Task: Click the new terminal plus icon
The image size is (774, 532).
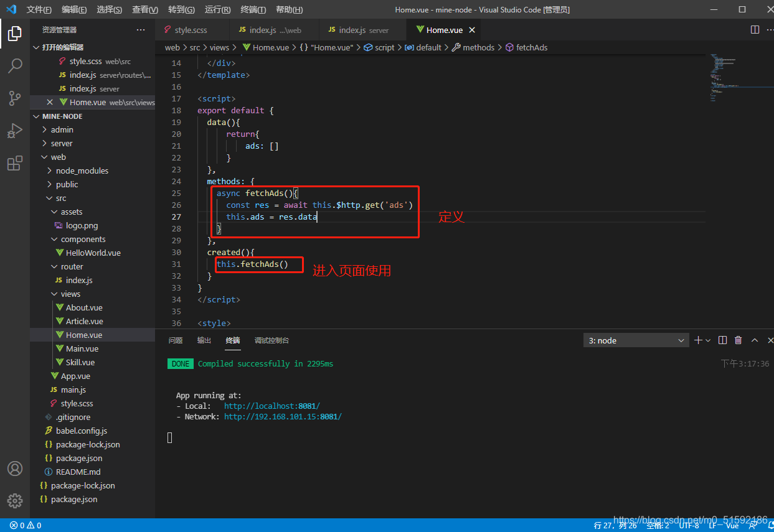Action: coord(698,340)
